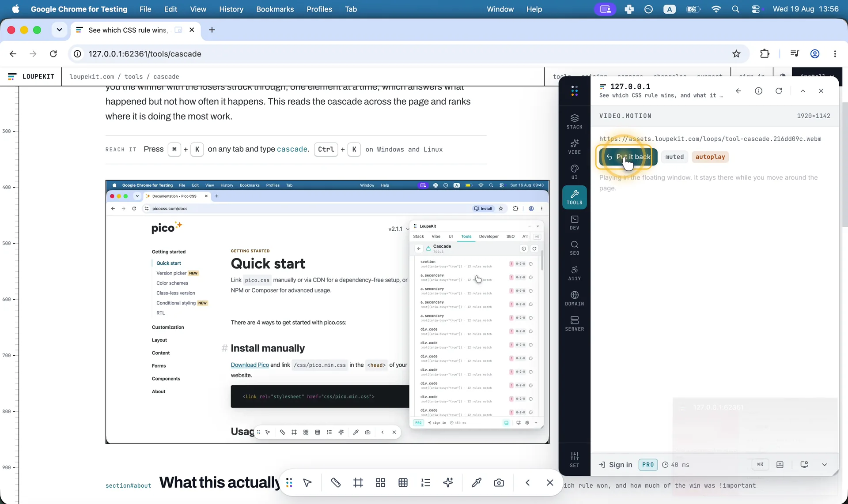The image size is (848, 504).
Task: Click the floating toolbar's dots handle
Action: tap(289, 482)
